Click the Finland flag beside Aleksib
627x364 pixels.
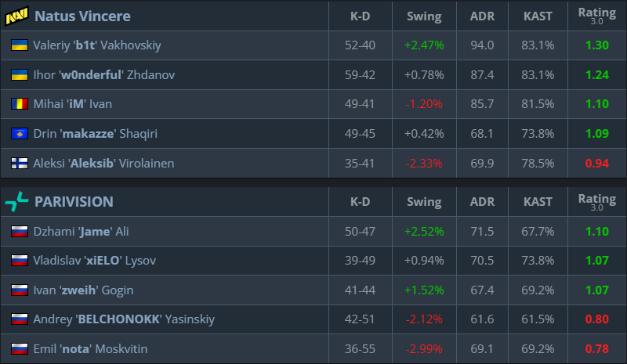coord(20,164)
